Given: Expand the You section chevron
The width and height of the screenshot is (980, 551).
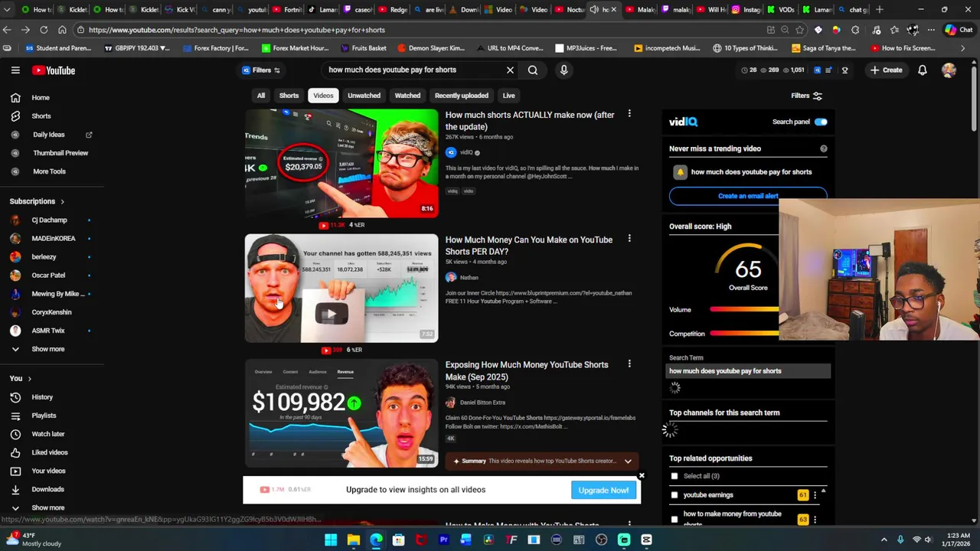Looking at the screenshot, I should point(29,379).
